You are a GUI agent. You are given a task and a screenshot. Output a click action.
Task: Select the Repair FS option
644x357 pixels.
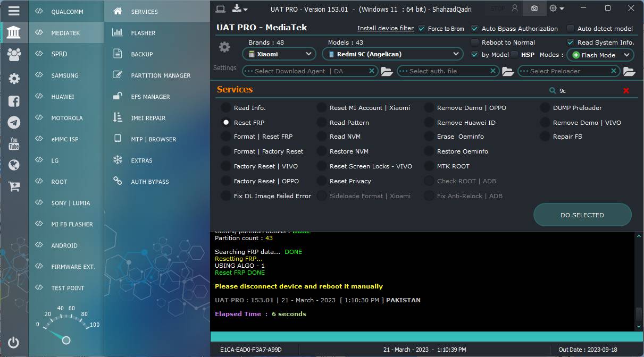coord(545,137)
